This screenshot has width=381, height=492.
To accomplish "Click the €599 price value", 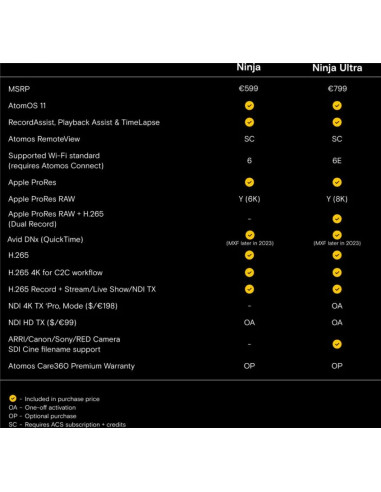I will 249,89.
